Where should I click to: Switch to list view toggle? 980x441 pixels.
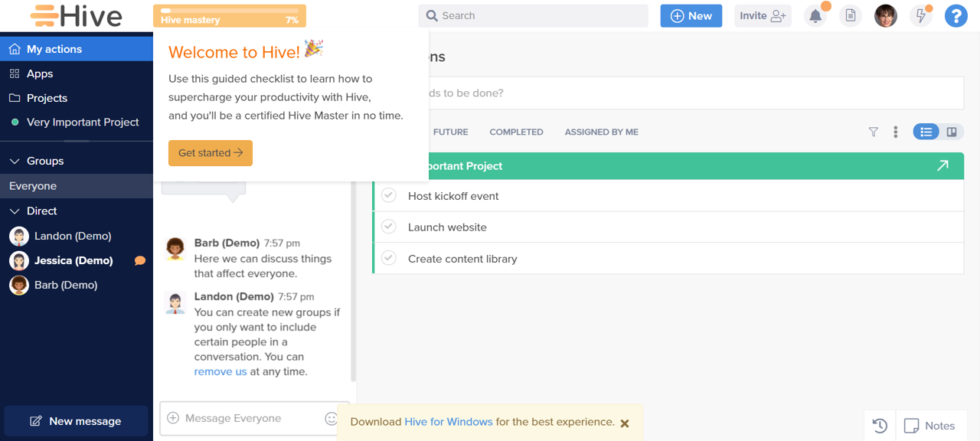(926, 132)
